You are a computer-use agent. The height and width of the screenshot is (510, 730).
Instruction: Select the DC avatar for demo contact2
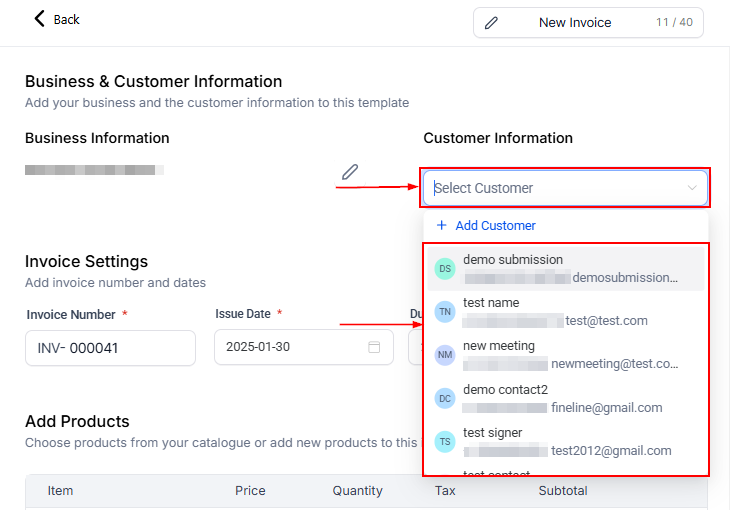click(x=445, y=399)
